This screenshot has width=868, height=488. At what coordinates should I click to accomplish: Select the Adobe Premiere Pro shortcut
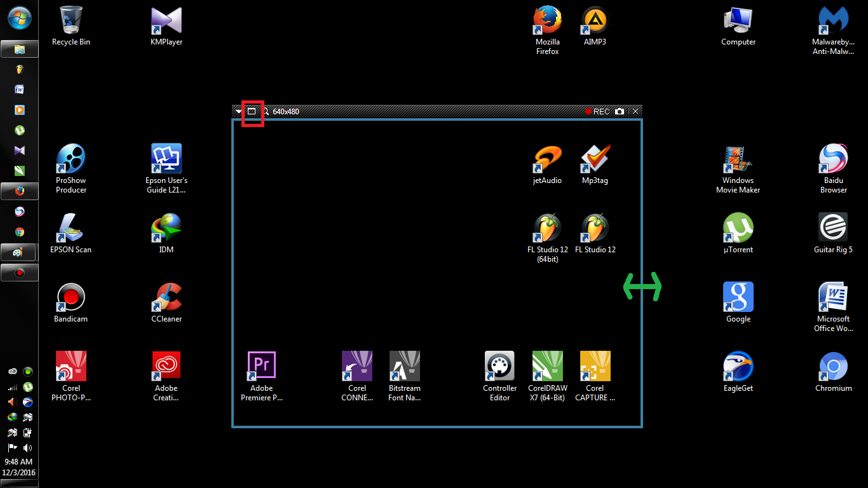(x=262, y=377)
